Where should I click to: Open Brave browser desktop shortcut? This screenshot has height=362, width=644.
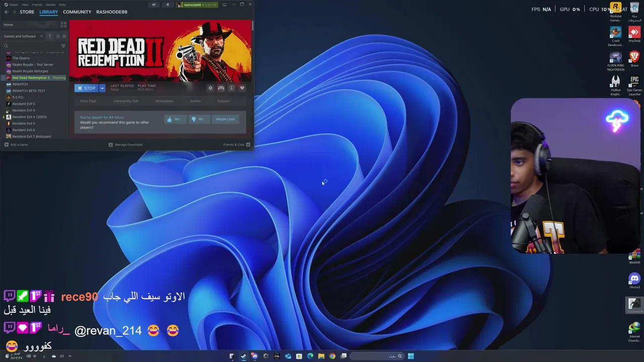pos(634,59)
